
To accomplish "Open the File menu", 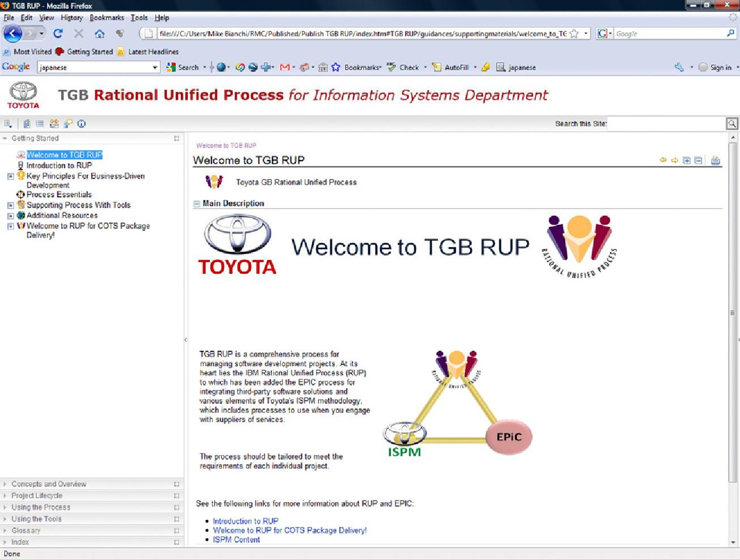I will pyautogui.click(x=8, y=18).
